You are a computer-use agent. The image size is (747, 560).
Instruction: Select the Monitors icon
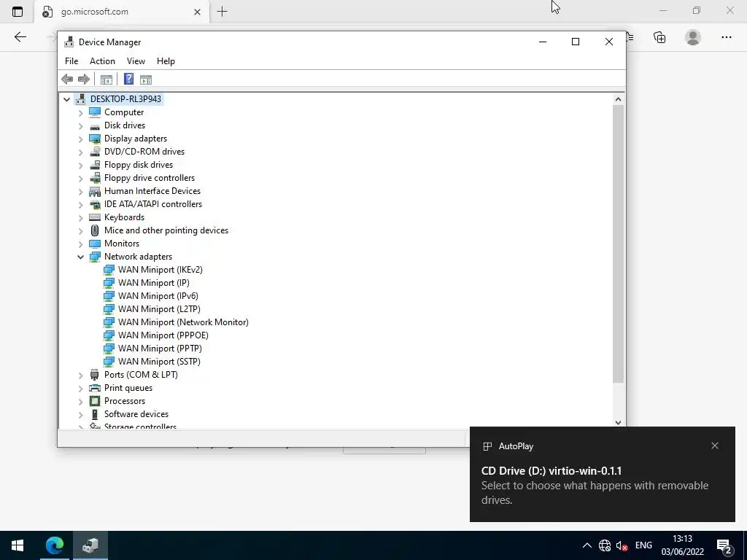(95, 244)
